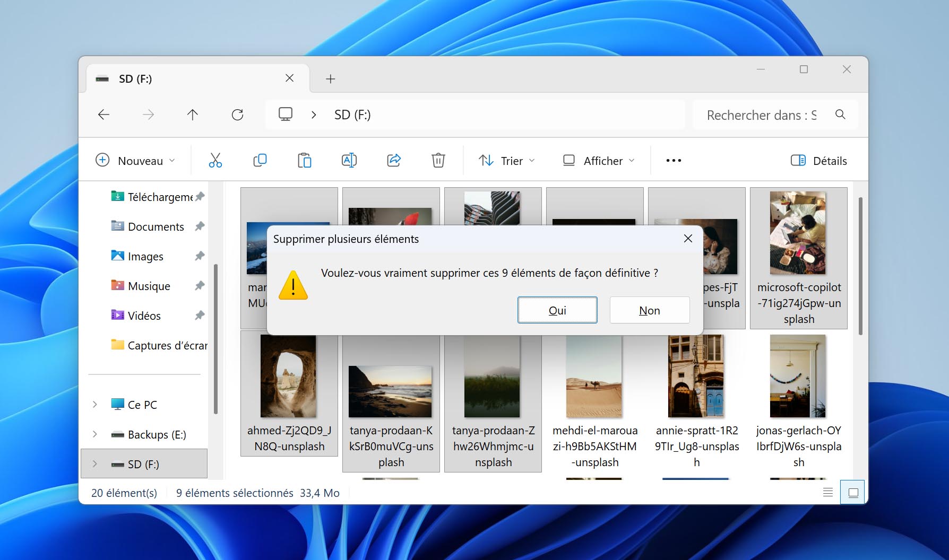Click the Paste clipboard icon

point(304,160)
